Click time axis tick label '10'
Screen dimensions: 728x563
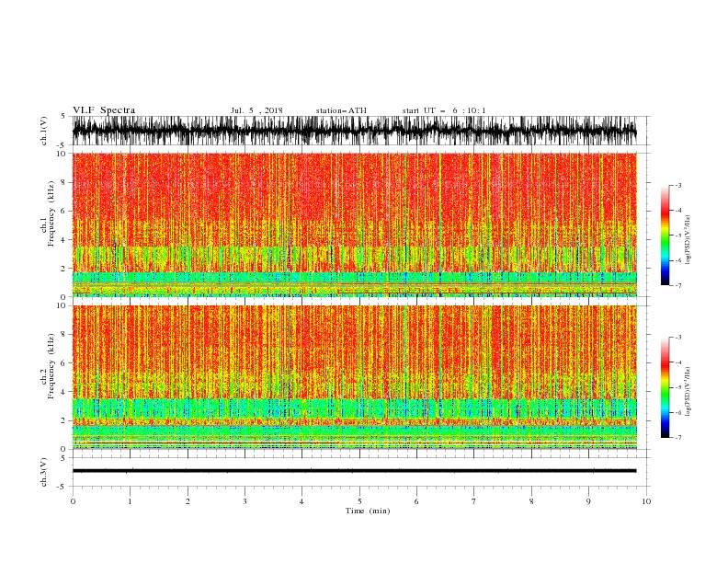coord(646,501)
